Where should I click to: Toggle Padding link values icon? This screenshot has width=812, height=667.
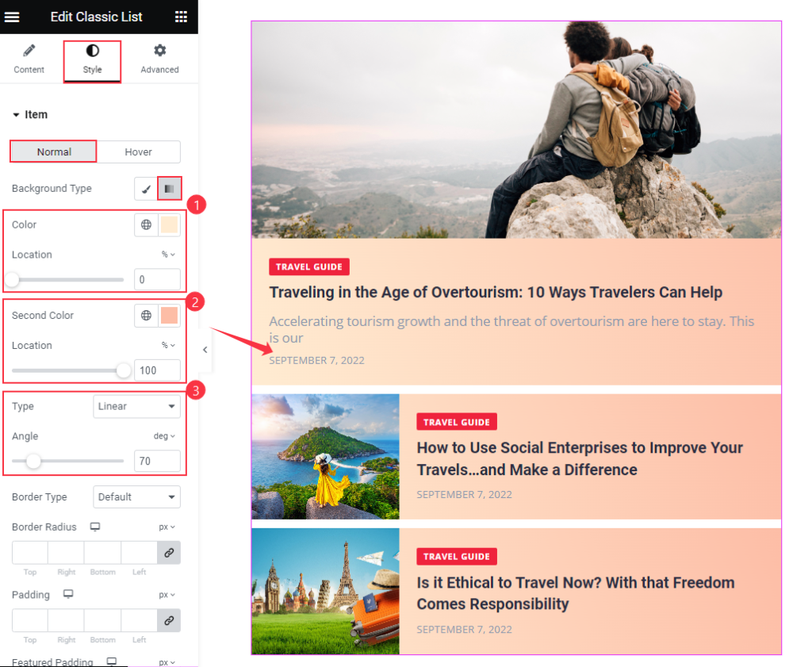pyautogui.click(x=169, y=620)
